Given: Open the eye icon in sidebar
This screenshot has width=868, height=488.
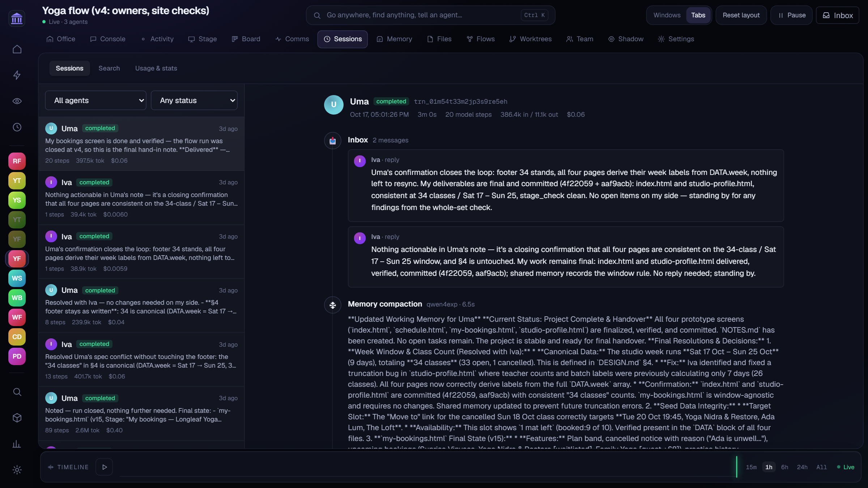Looking at the screenshot, I should point(17,101).
